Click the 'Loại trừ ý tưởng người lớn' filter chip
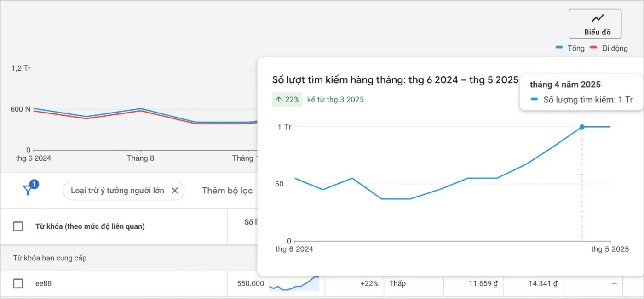Viewport: 644px width, 299px height. click(117, 191)
